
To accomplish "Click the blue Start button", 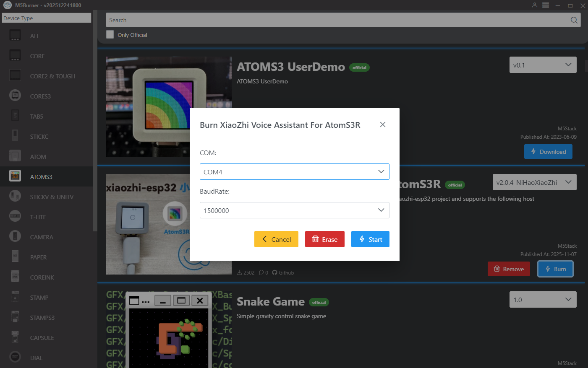I will click(x=370, y=239).
